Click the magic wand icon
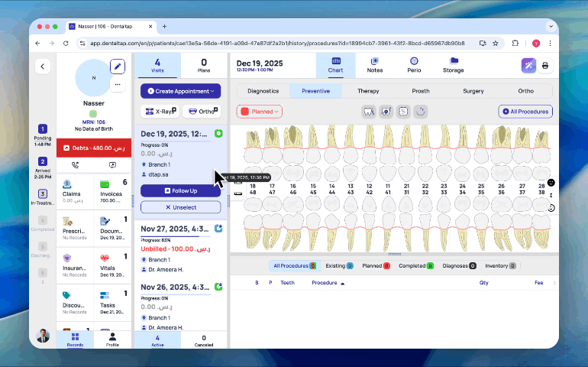 [528, 66]
